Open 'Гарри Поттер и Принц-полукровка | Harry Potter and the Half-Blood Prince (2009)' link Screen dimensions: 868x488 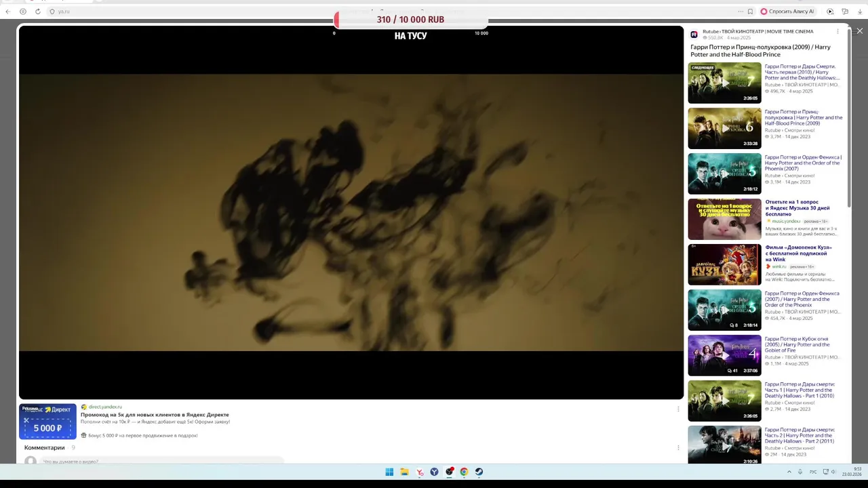pyautogui.click(x=804, y=117)
